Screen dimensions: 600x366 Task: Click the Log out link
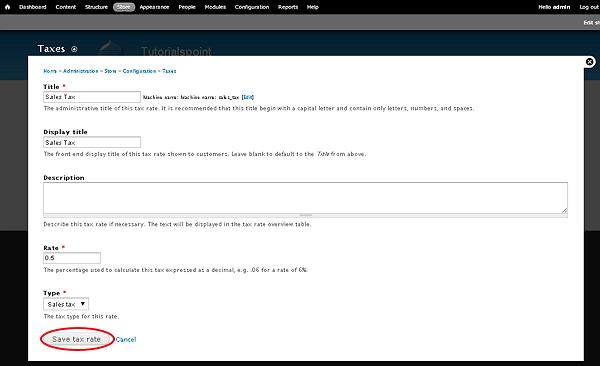click(x=589, y=7)
